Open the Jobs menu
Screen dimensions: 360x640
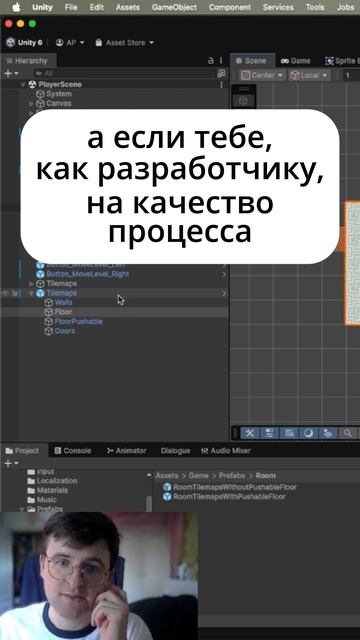click(345, 7)
